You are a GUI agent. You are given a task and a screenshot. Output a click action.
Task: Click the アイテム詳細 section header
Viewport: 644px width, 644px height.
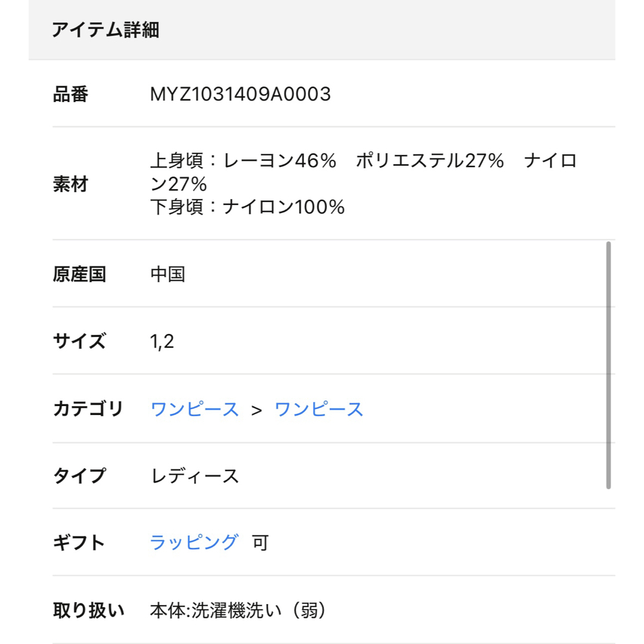[106, 30]
